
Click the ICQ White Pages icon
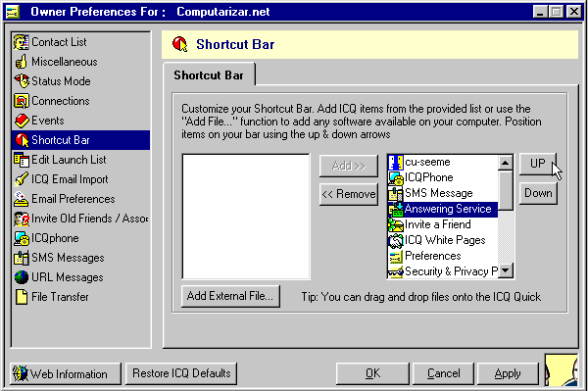(x=396, y=240)
